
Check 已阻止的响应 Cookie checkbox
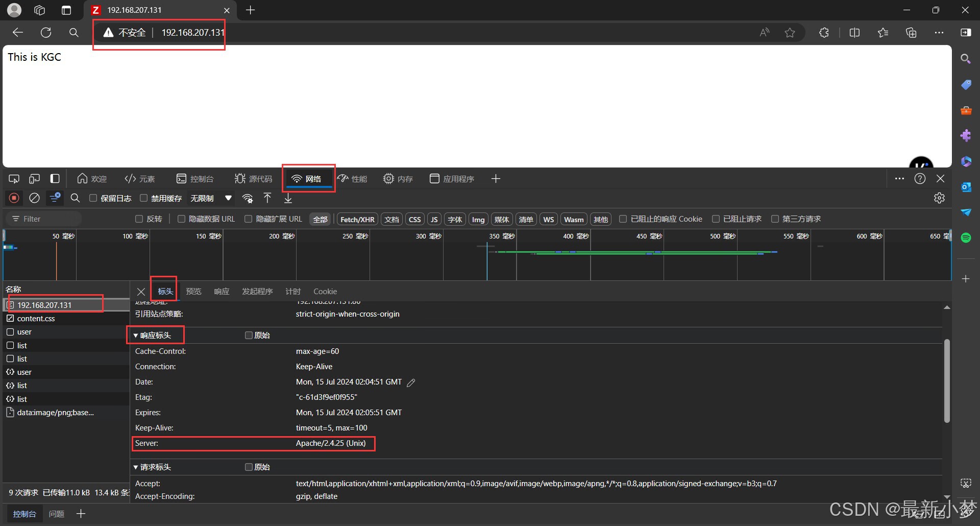pyautogui.click(x=623, y=219)
